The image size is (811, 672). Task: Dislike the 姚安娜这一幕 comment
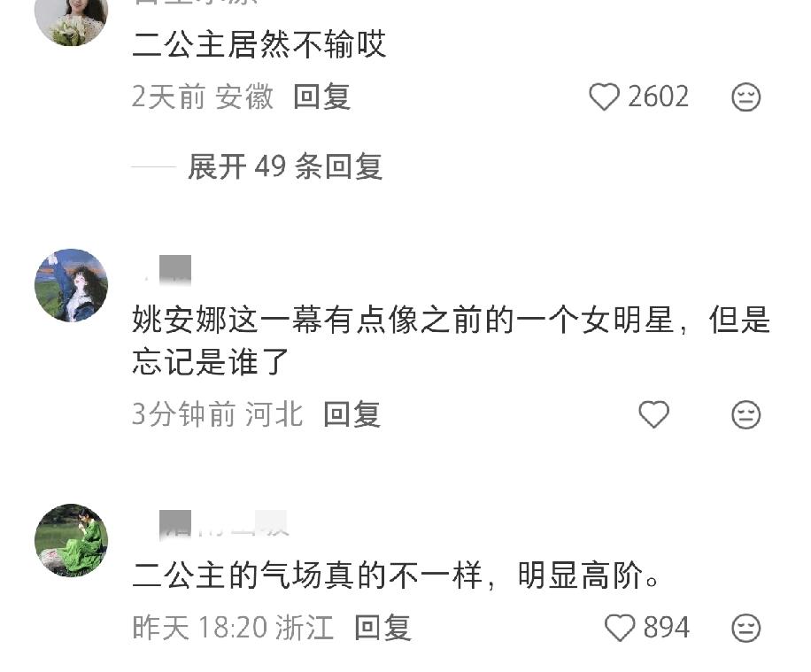[x=745, y=414]
